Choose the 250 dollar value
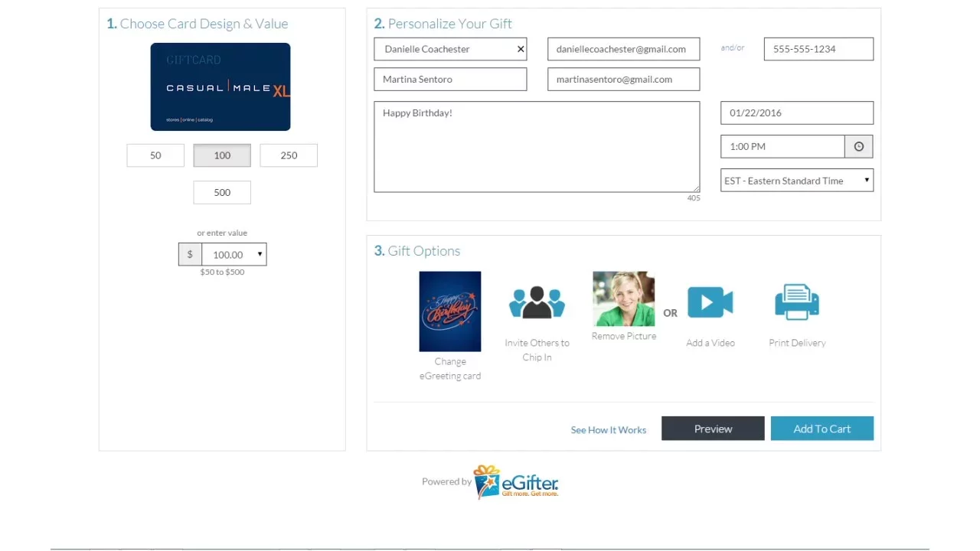Screen dimensions: 980x551 (289, 155)
